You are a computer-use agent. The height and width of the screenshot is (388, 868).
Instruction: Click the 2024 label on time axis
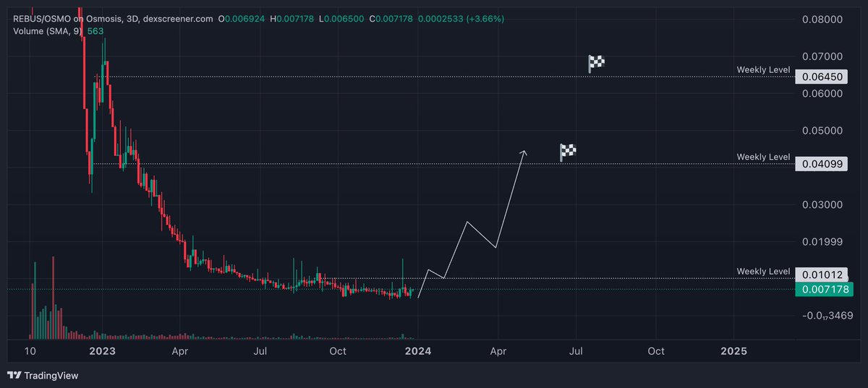pos(418,350)
